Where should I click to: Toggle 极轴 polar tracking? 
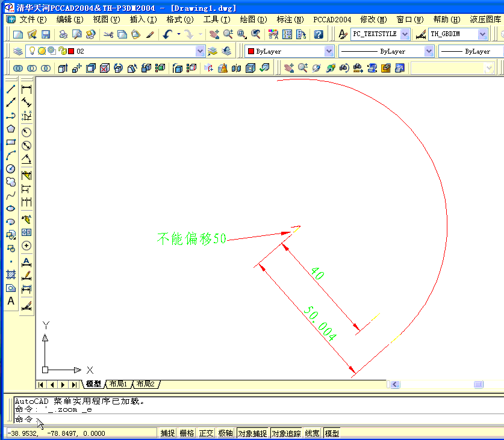(x=225, y=433)
